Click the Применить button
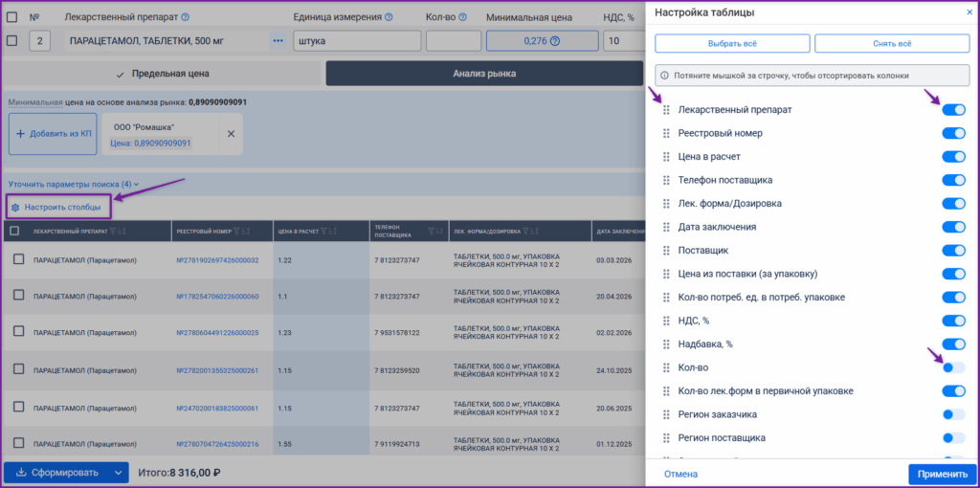 click(942, 475)
